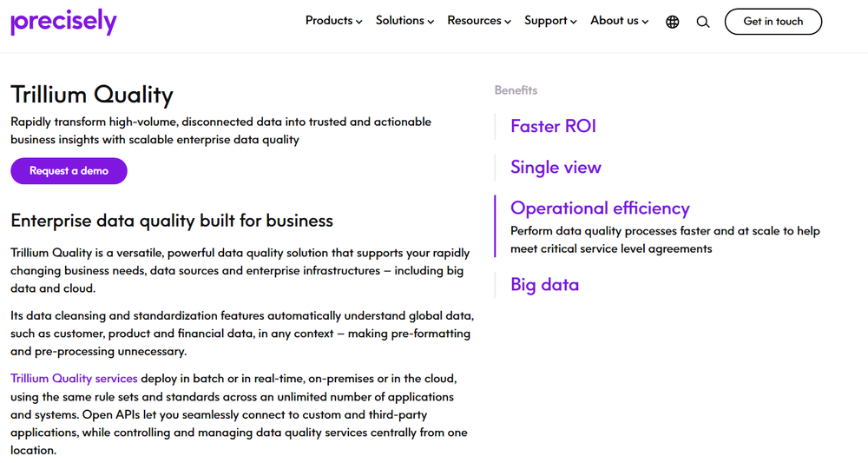Open the Solutions menu
This screenshot has height=463, width=868.
tap(404, 21)
